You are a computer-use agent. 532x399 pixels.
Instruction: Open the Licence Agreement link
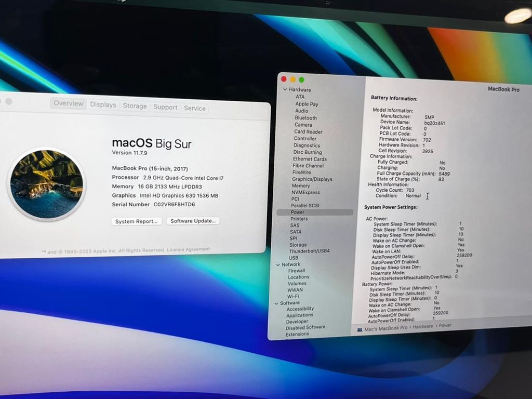coord(188,249)
